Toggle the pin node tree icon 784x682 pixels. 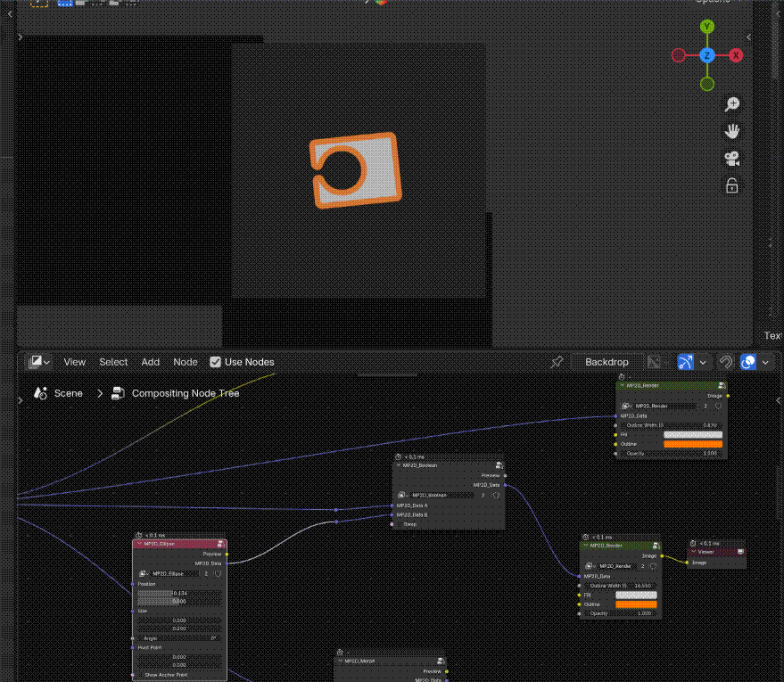tap(557, 362)
